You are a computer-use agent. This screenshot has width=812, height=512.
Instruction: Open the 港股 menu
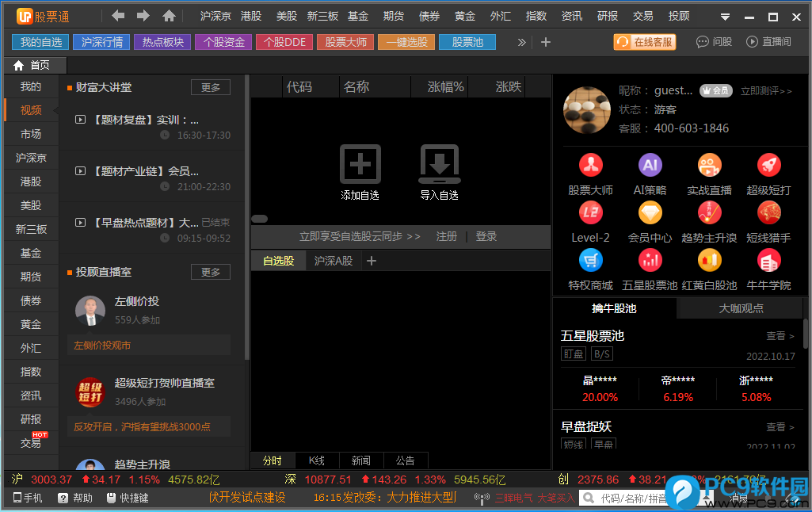pos(251,16)
